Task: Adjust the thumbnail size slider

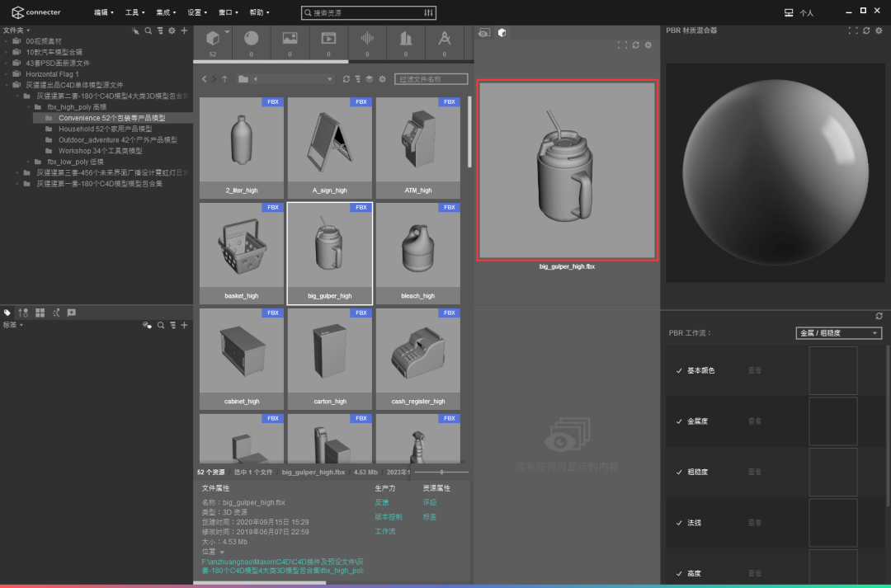Action: coord(441,472)
